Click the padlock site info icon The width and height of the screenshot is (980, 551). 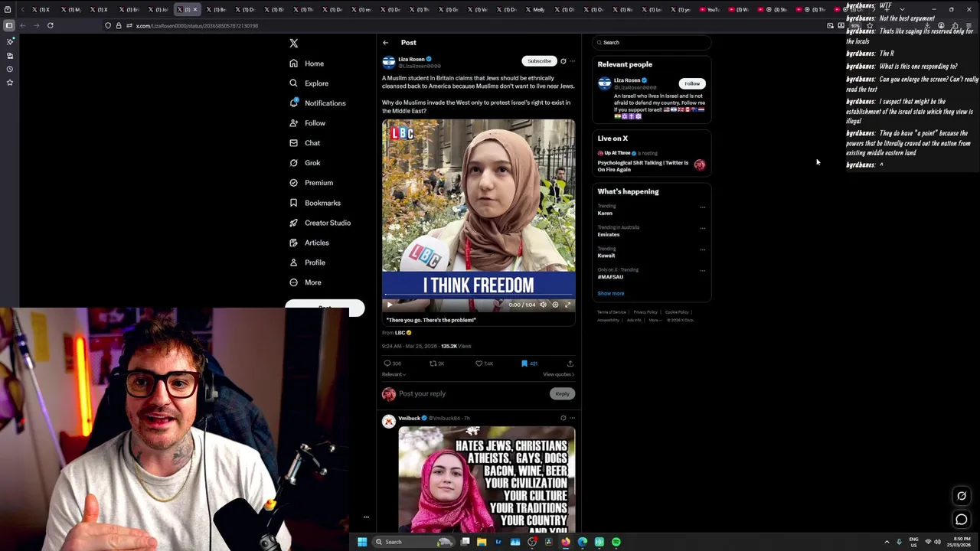click(x=118, y=25)
